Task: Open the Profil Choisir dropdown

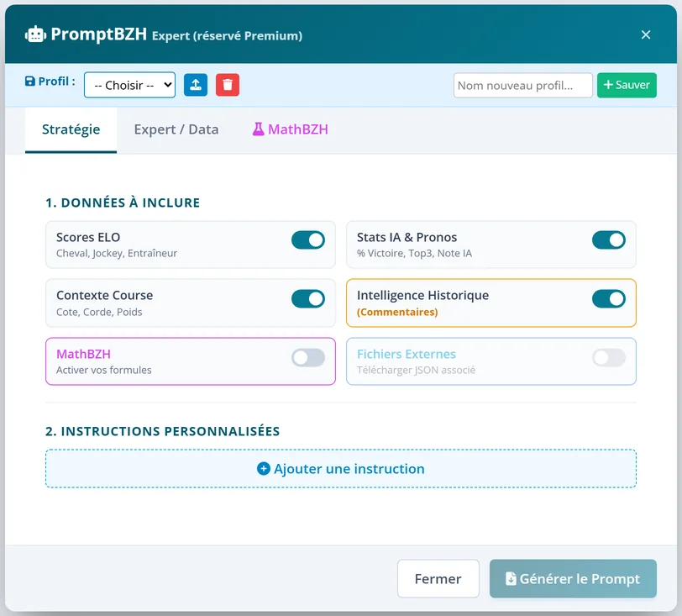Action: (129, 85)
